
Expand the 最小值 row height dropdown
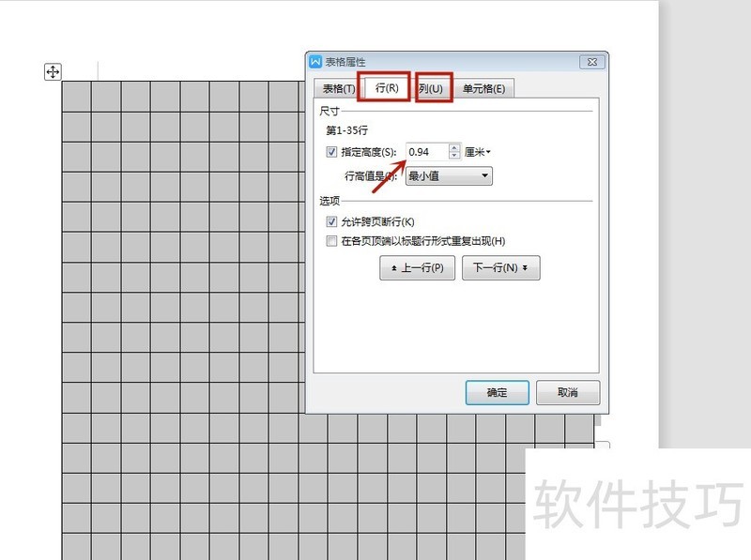pos(449,175)
